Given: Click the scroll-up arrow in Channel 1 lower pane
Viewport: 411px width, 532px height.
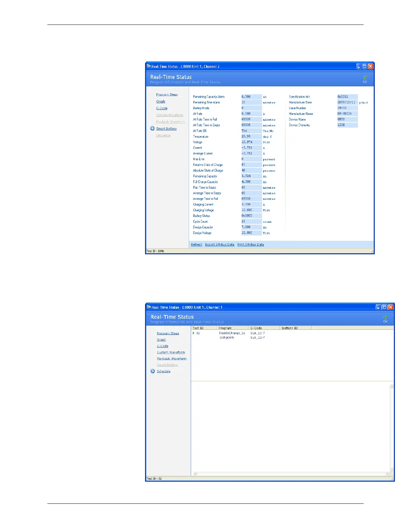Looking at the screenshot, I should click(x=392, y=387).
